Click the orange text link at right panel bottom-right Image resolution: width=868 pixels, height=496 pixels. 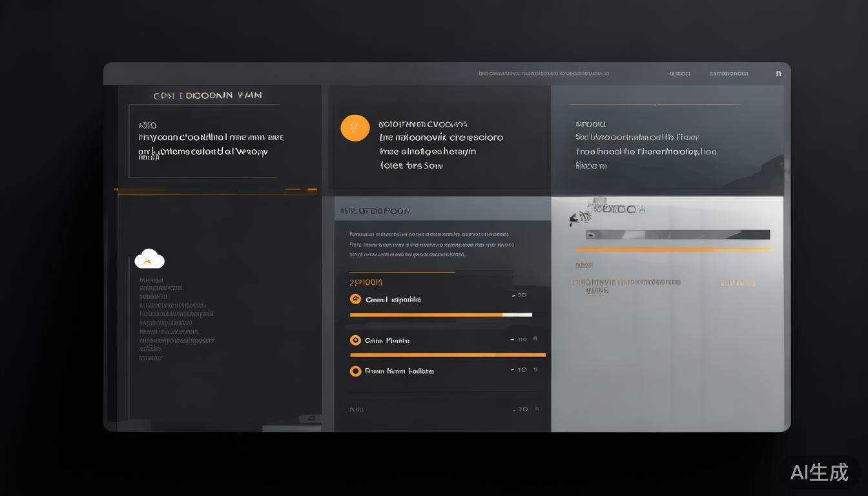tap(738, 283)
